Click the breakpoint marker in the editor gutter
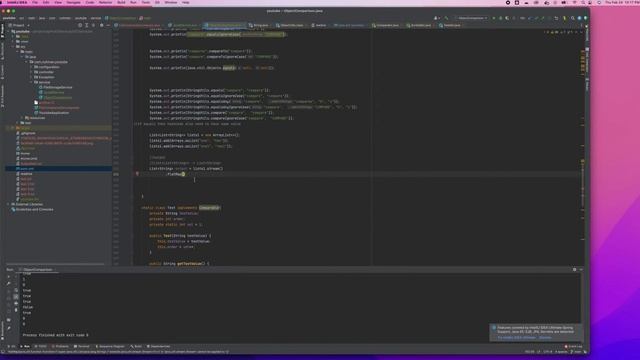Screen dimensions: 640x360 [137, 174]
